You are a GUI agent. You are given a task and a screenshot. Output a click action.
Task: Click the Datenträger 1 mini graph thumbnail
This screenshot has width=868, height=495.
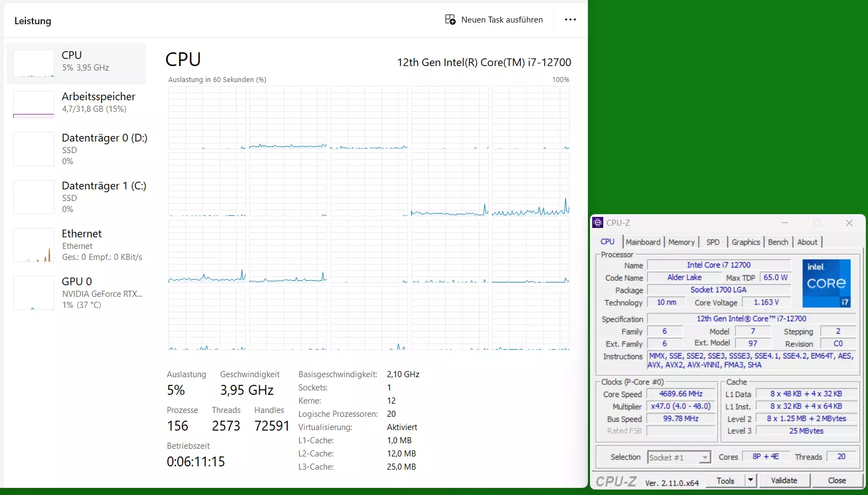click(34, 197)
